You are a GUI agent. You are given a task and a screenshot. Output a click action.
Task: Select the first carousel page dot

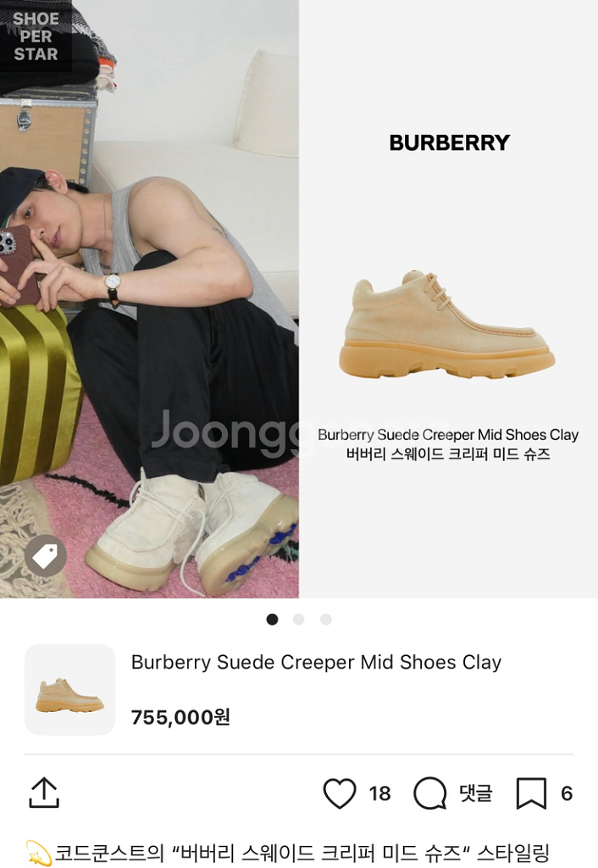pos(272,620)
